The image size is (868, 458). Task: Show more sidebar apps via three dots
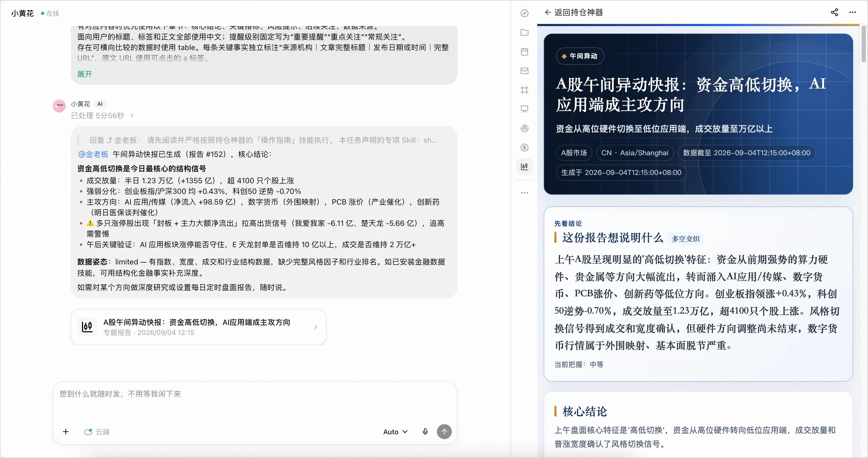click(x=524, y=193)
